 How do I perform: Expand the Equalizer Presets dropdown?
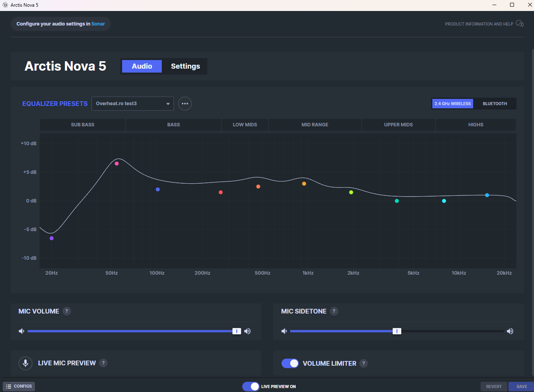pos(133,104)
